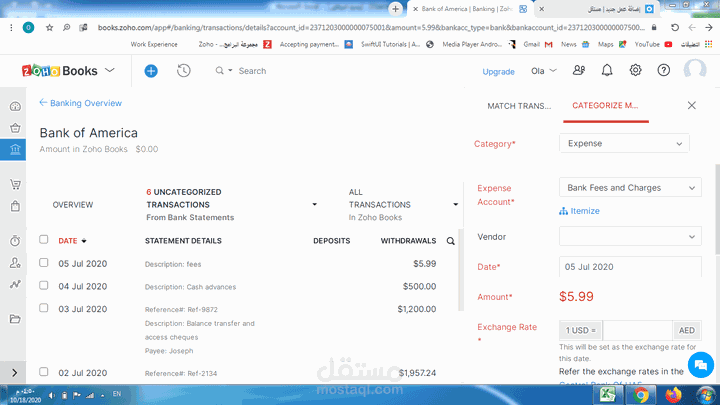
Task: Open the search filter type arrow
Action: tap(230, 71)
